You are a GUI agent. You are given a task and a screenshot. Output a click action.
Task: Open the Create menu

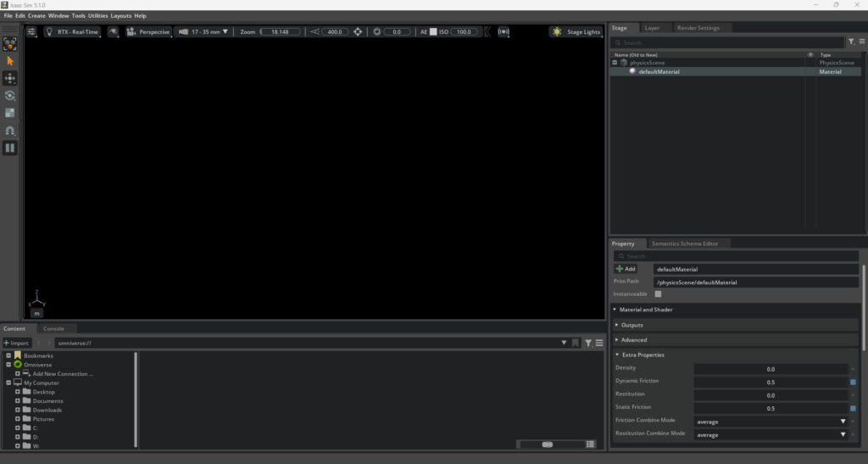pos(36,15)
